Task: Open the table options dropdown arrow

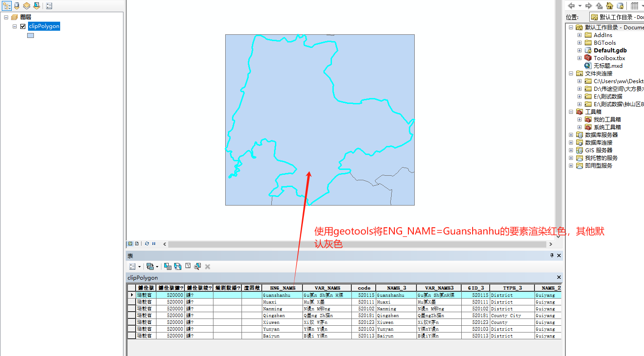Action: pyautogui.click(x=139, y=266)
